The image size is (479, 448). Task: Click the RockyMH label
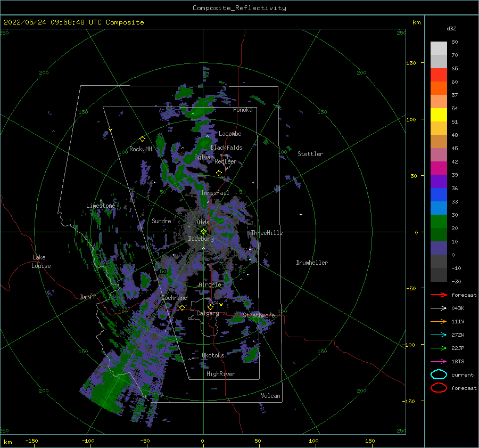tap(141, 149)
